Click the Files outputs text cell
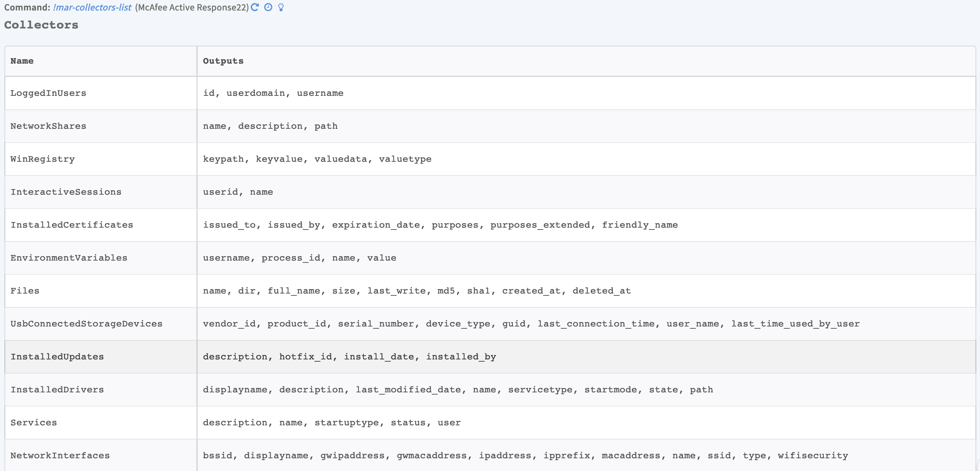 [417, 291]
